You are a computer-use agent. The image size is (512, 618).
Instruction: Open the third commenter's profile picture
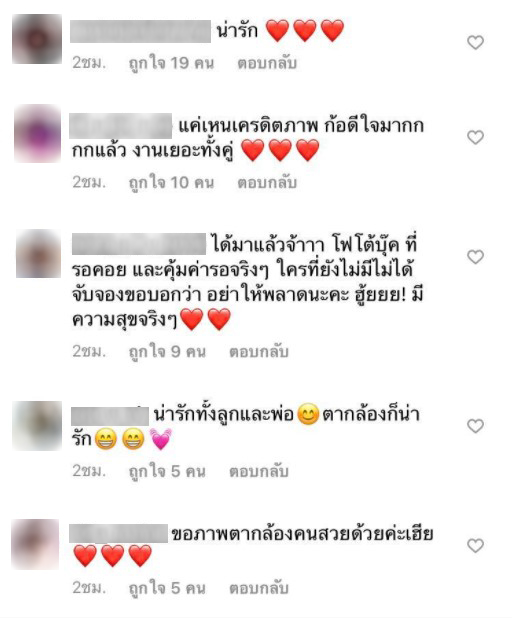click(x=39, y=254)
